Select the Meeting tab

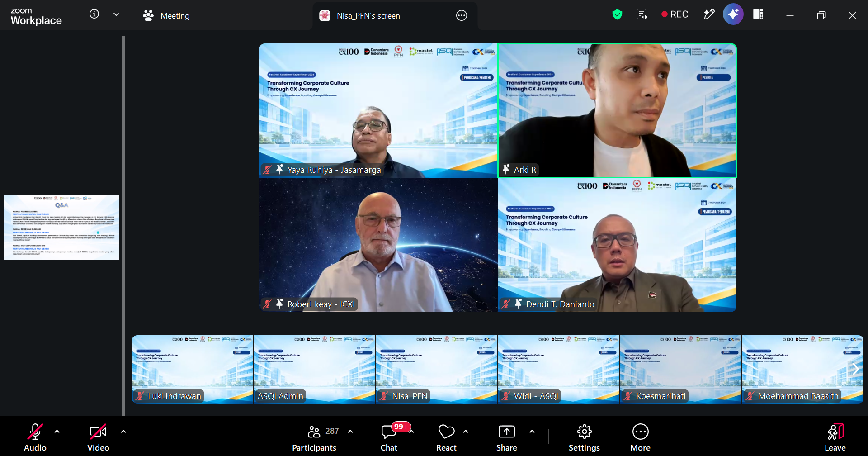pos(166,16)
